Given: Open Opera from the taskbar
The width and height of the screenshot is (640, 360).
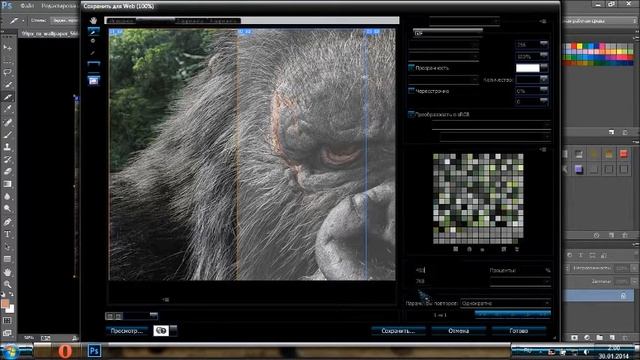Looking at the screenshot, I should 65,351.
